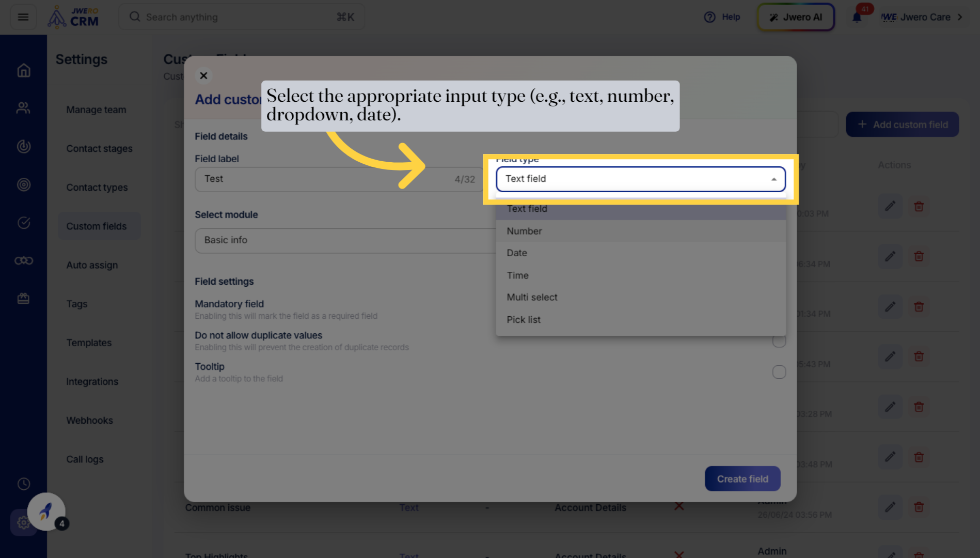Screen dimensions: 980x558
Task: Enable Do not allow duplicate values toggle
Action: [x=779, y=340]
